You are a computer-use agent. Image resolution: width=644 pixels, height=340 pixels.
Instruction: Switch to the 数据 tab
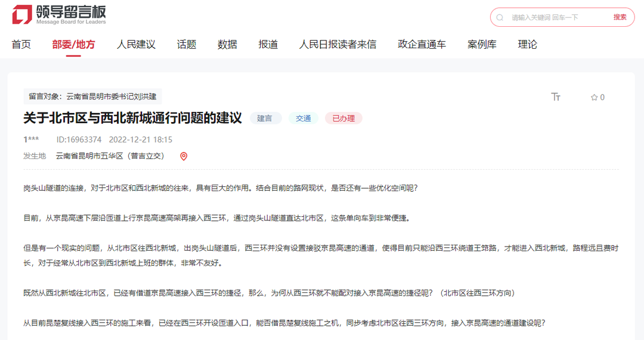(227, 44)
